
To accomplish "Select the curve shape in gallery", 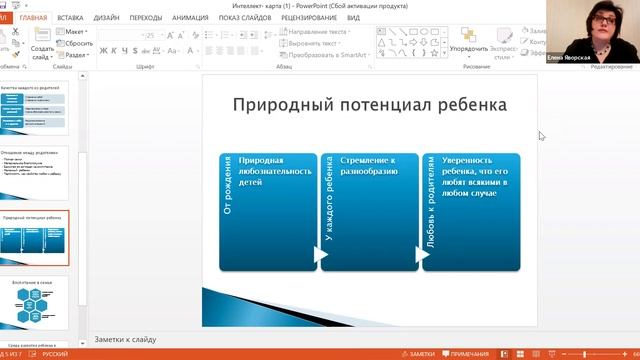I will 402,53.
